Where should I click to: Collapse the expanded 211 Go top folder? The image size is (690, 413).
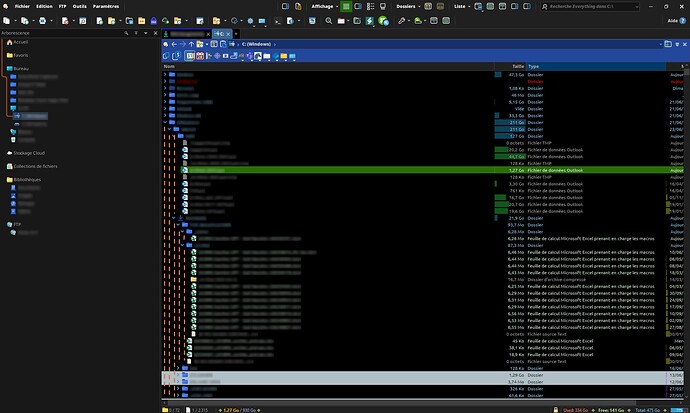(165, 122)
